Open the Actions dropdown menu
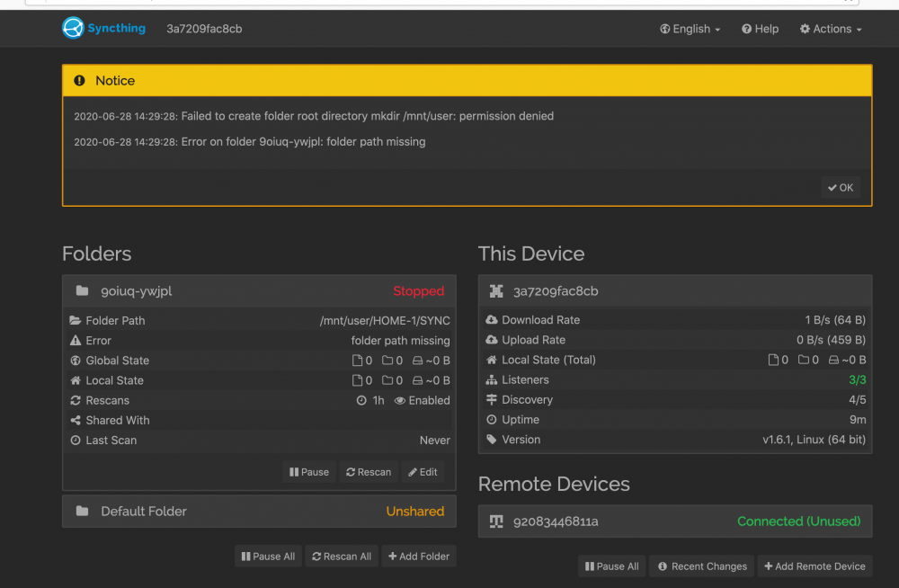 pyautogui.click(x=830, y=29)
